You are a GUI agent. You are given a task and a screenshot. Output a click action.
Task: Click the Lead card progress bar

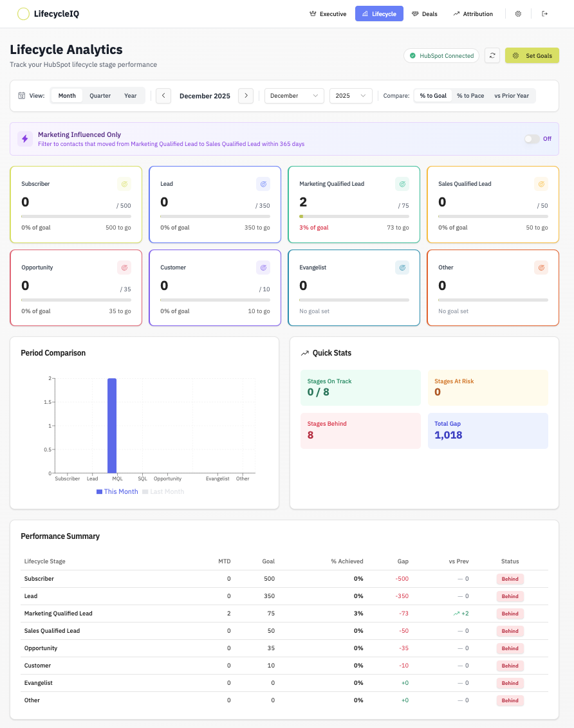(215, 216)
